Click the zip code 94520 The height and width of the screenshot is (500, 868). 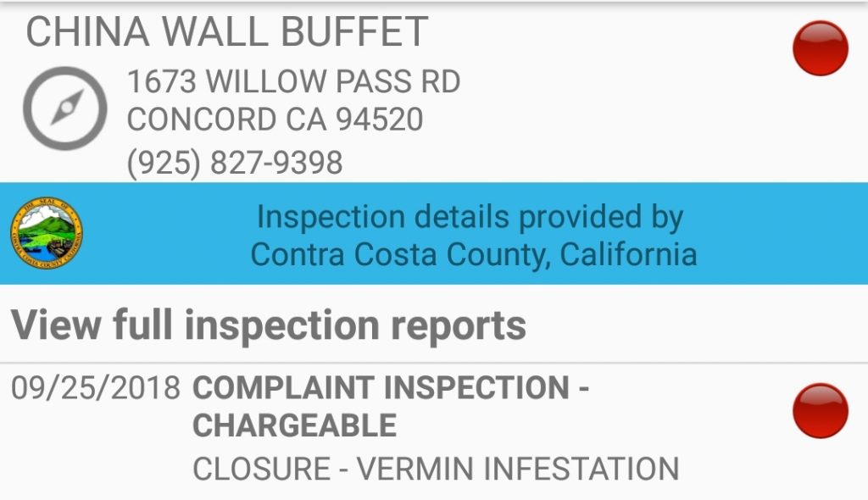[x=380, y=119]
